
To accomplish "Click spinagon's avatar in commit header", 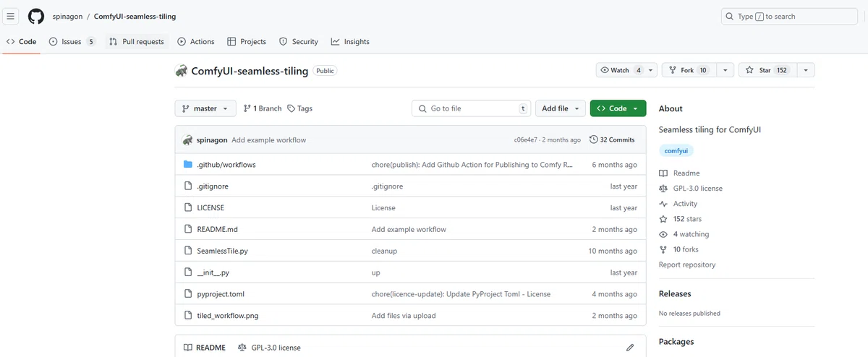I will tap(187, 139).
